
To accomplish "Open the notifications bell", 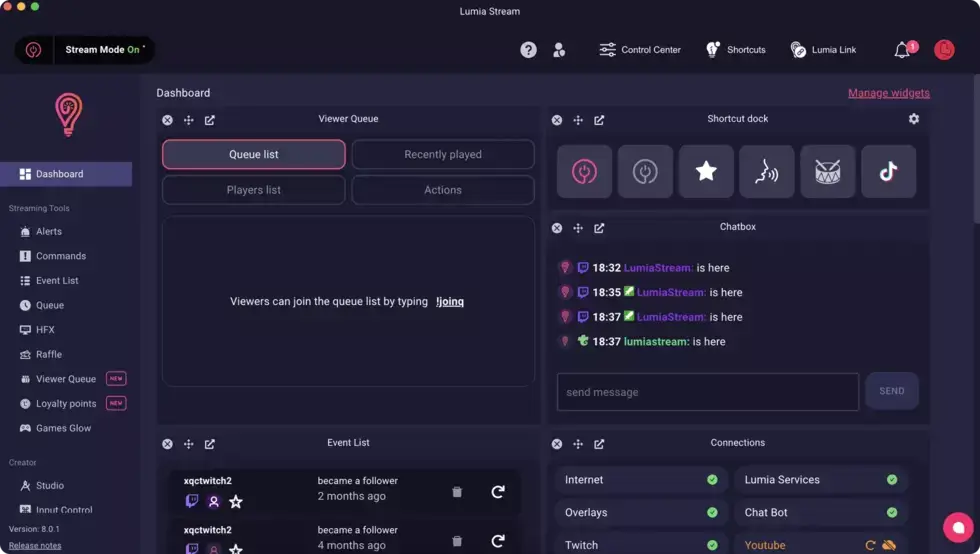I will pyautogui.click(x=902, y=50).
